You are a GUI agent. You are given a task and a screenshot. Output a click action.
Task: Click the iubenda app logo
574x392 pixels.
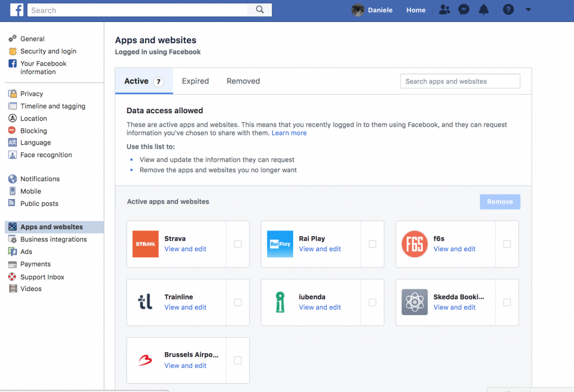[x=280, y=302]
